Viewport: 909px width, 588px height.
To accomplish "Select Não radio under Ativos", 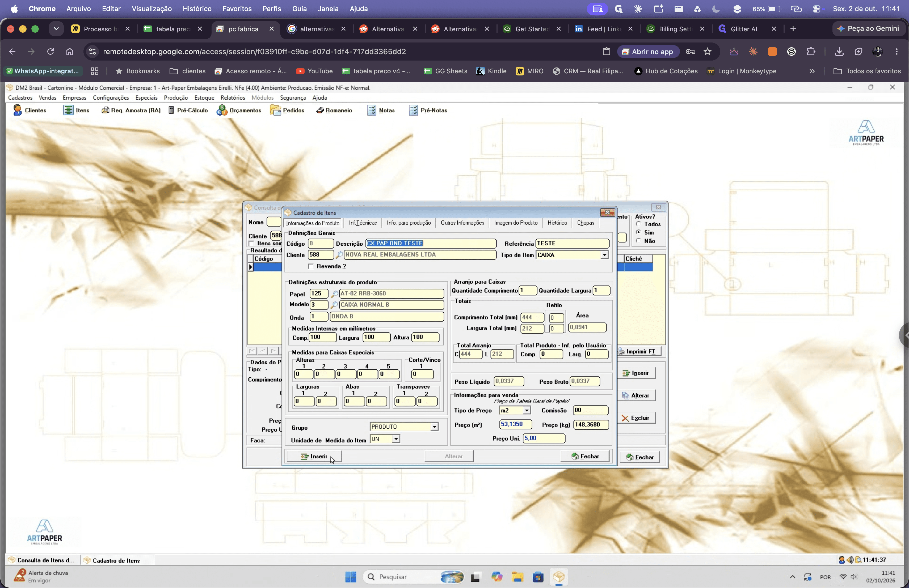I will click(x=638, y=241).
